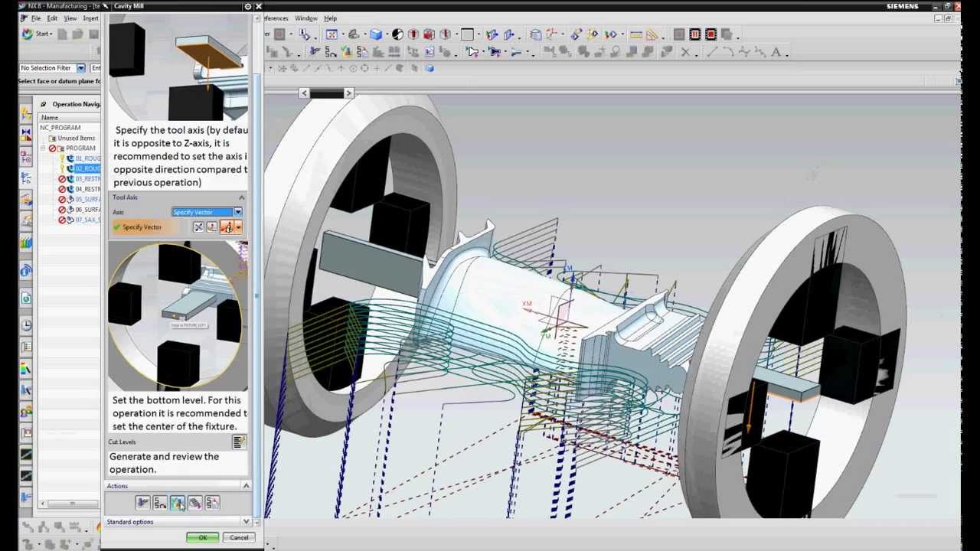Select the 03_REST operation row

80,179
